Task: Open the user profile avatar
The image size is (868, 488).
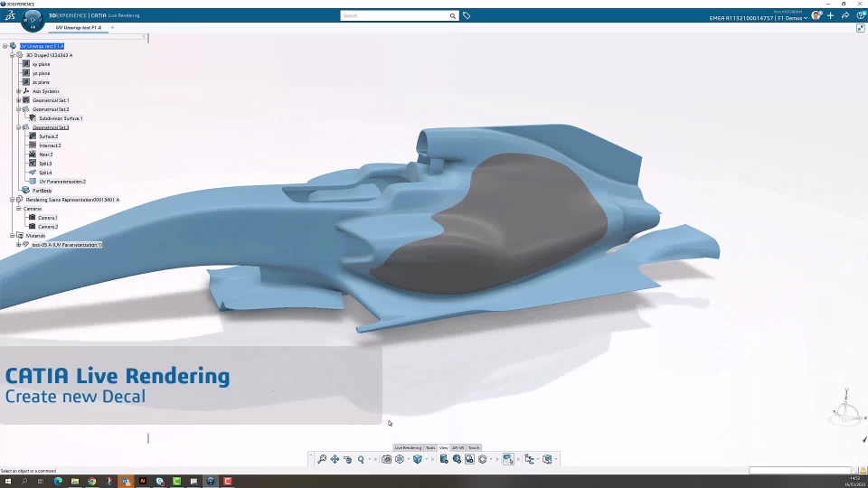Action: (x=816, y=15)
